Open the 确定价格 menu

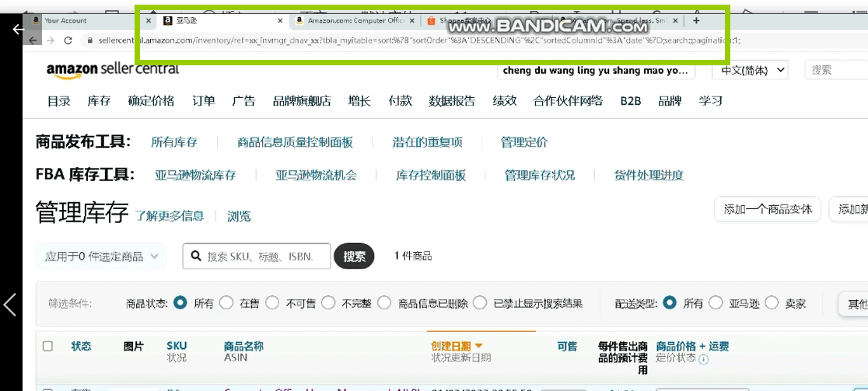(151, 100)
